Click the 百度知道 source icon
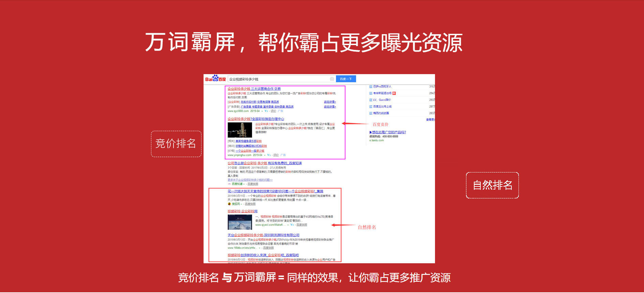Viewport: 644px width, 293px height. [x=229, y=184]
